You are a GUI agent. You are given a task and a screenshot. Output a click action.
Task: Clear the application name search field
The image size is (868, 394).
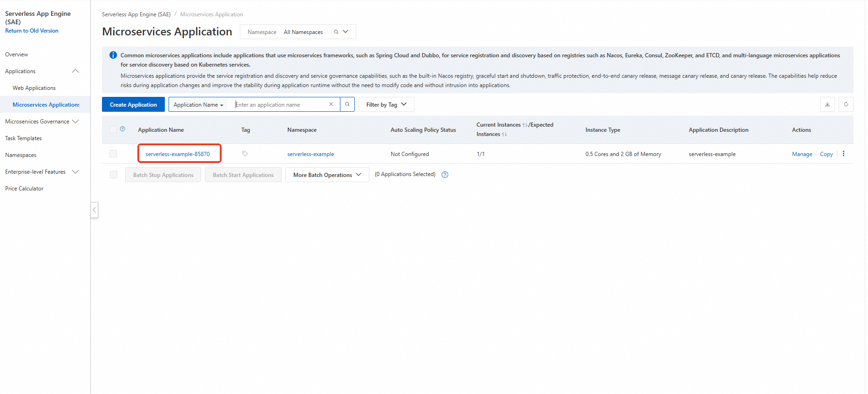click(x=331, y=104)
